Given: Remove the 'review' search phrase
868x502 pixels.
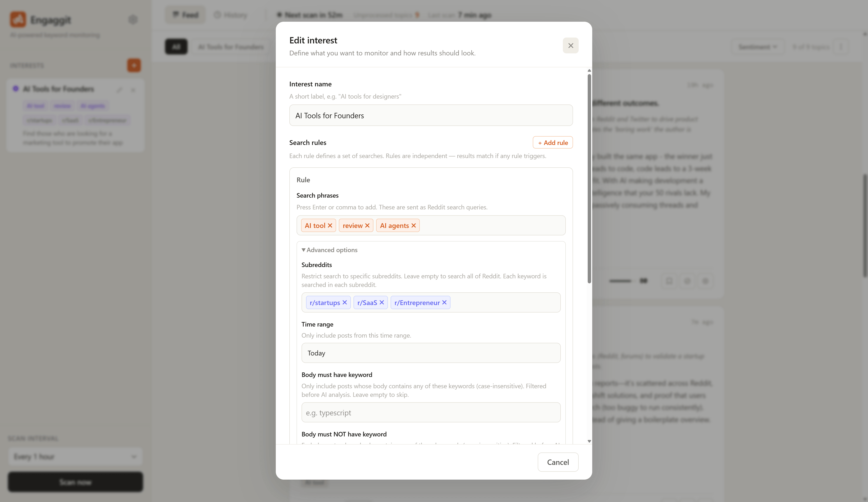Looking at the screenshot, I should (x=367, y=225).
